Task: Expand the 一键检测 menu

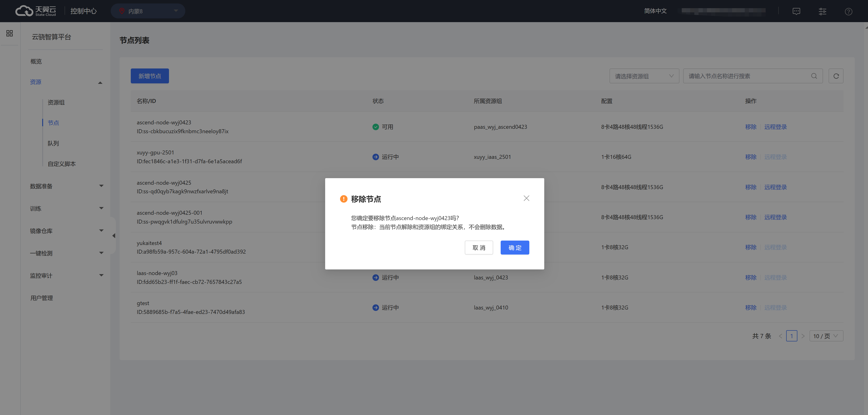Action: (66, 253)
